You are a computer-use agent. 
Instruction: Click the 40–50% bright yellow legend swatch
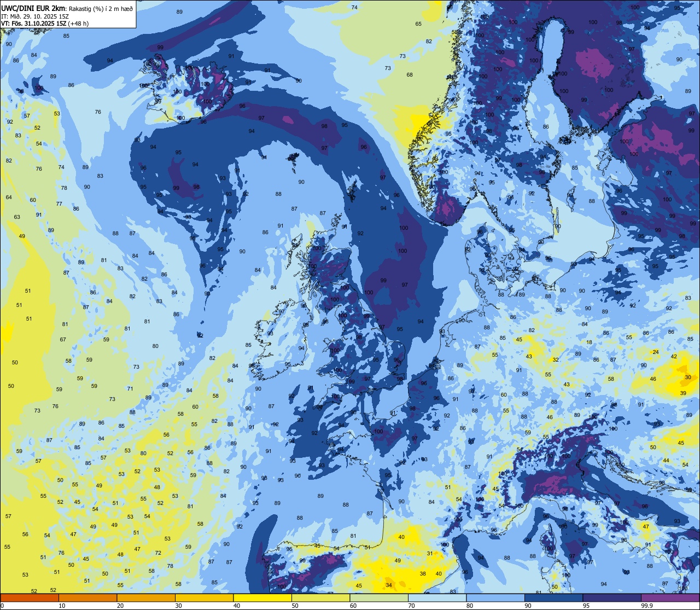pos(262,597)
